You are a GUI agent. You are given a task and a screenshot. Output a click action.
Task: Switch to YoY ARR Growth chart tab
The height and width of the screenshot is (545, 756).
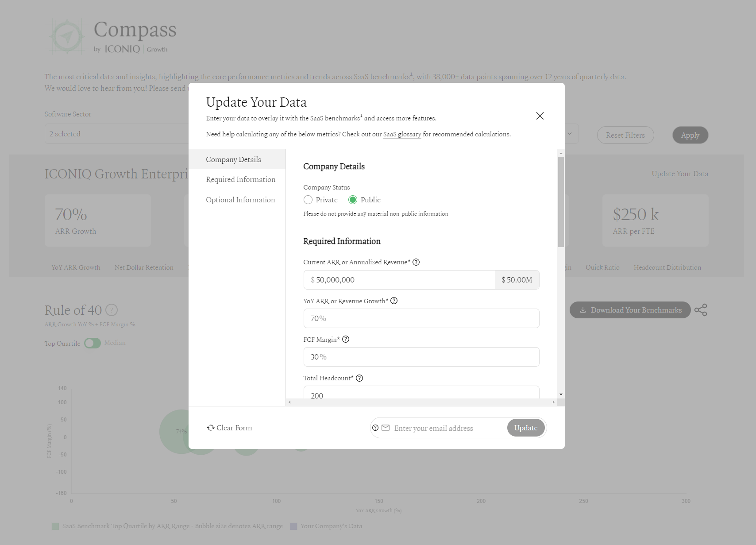coord(76,267)
